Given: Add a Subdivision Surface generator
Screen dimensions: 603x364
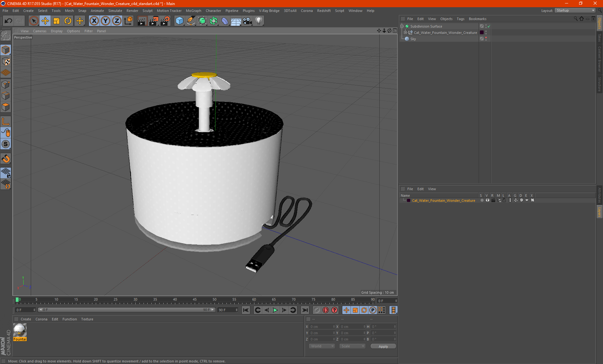Looking at the screenshot, I should 202,21.
